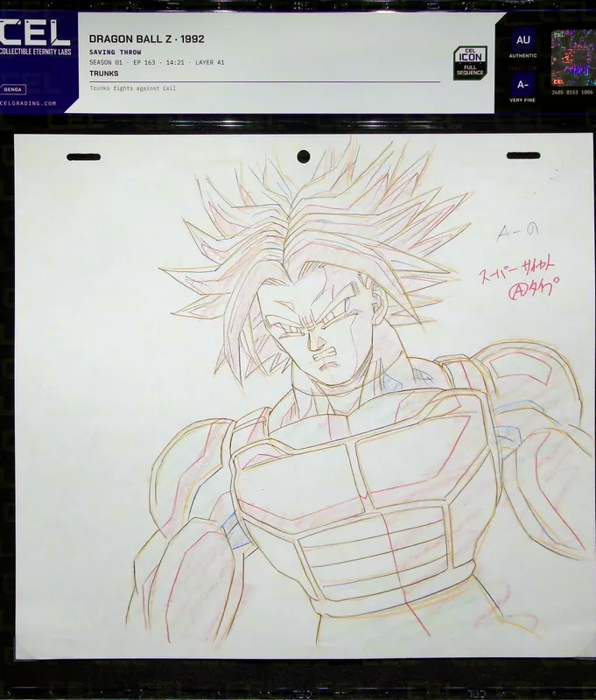The width and height of the screenshot is (596, 700).
Task: Select the AU authenticity badge
Action: 522,39
